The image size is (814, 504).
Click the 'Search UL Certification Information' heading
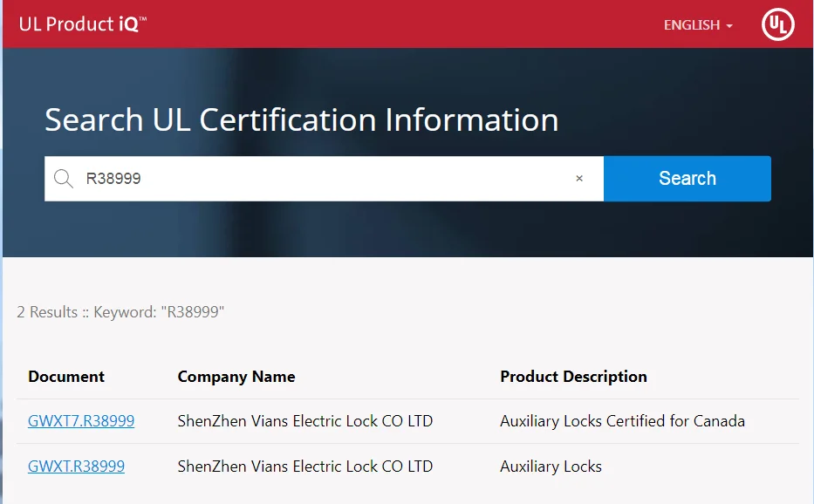point(302,120)
